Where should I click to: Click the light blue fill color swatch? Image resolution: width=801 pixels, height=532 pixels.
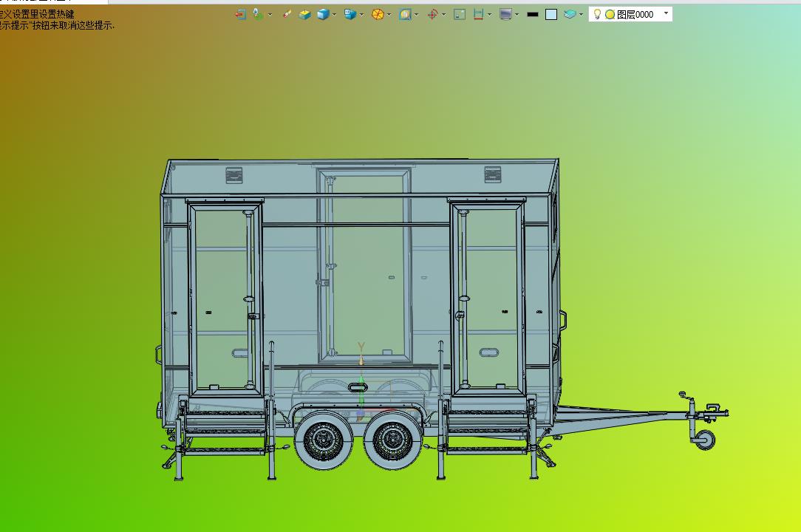[551, 15]
